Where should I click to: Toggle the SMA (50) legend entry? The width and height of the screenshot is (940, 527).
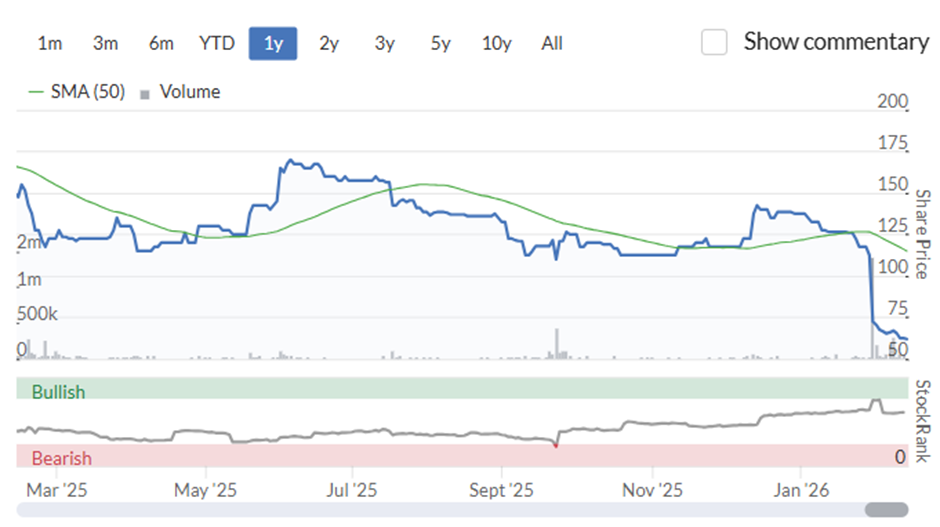coord(77,92)
